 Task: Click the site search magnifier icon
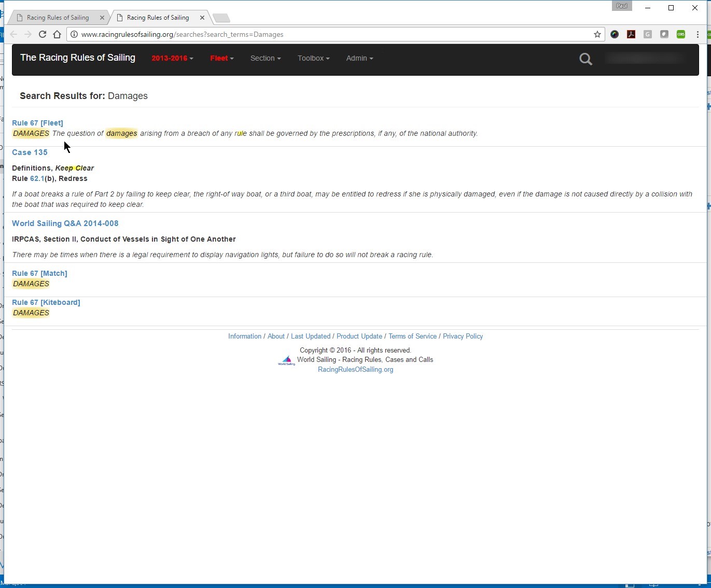point(586,59)
